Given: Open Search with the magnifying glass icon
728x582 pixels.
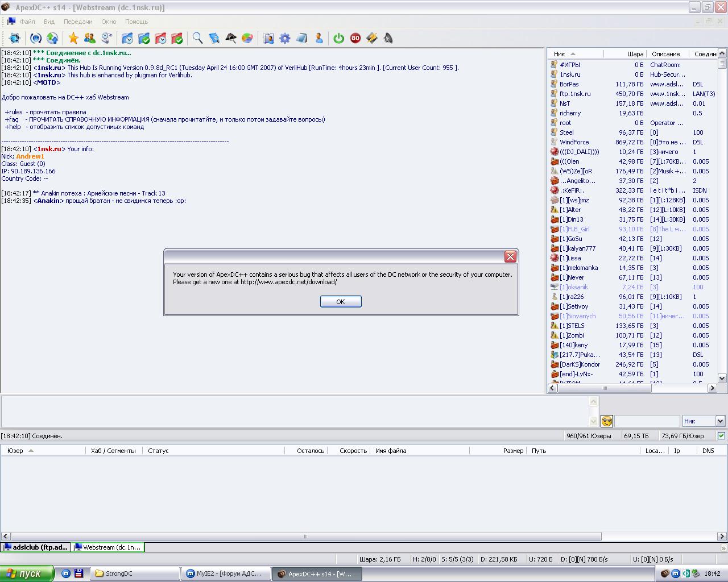Looking at the screenshot, I should [x=197, y=38].
